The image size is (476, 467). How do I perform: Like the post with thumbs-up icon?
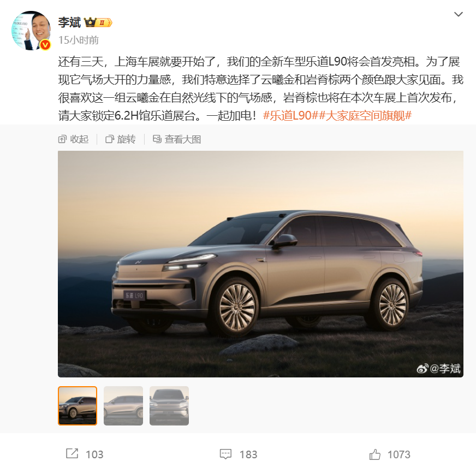tap(374, 454)
